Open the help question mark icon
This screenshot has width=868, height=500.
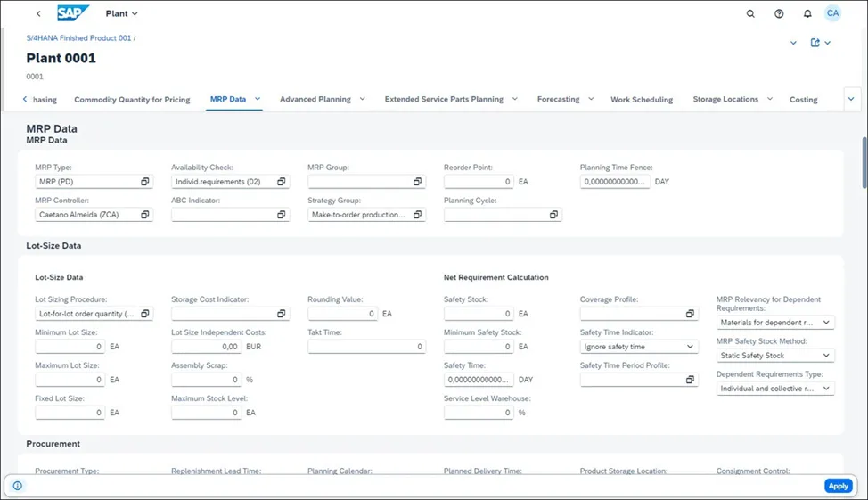pyautogui.click(x=779, y=14)
